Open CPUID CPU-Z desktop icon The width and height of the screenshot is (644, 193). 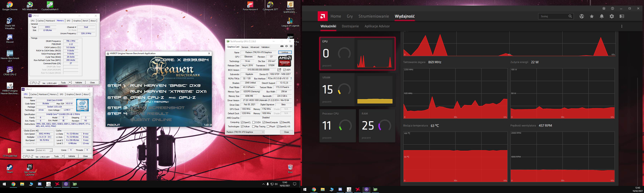point(10,71)
